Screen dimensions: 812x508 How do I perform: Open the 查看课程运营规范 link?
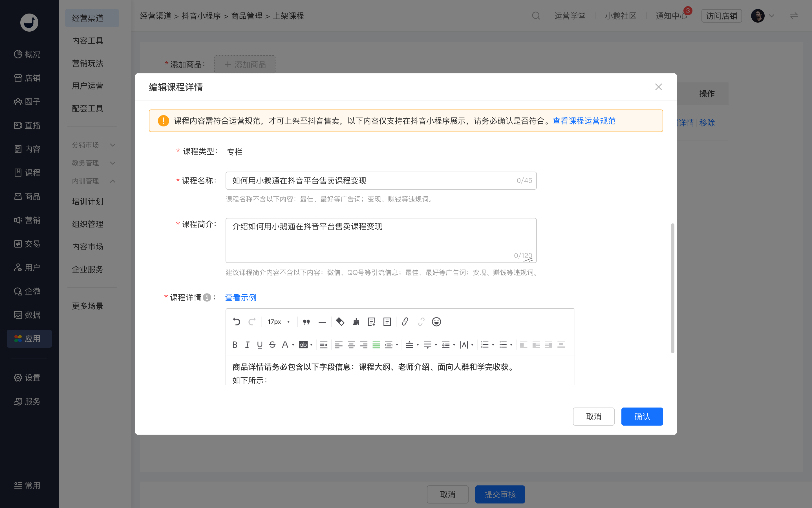click(584, 121)
